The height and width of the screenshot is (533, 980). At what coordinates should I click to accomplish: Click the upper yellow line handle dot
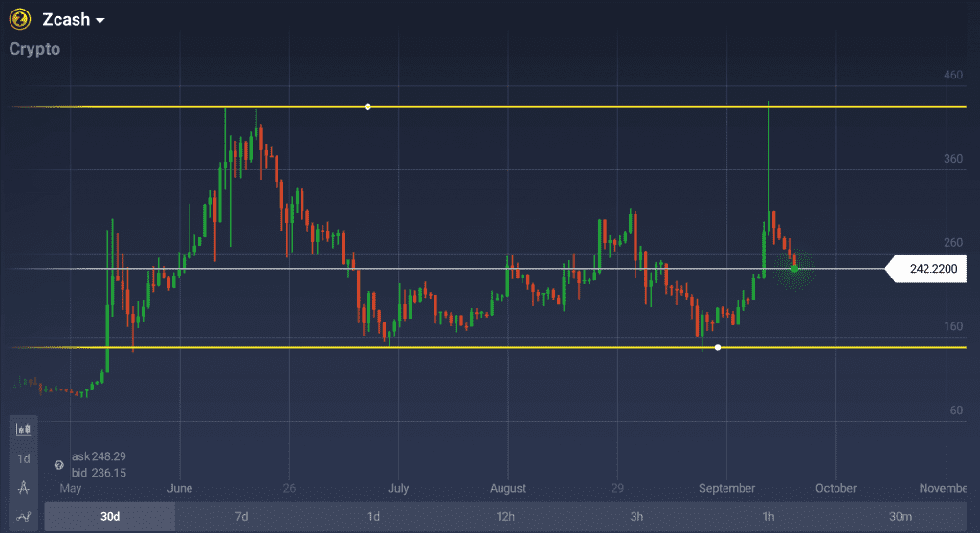367,107
